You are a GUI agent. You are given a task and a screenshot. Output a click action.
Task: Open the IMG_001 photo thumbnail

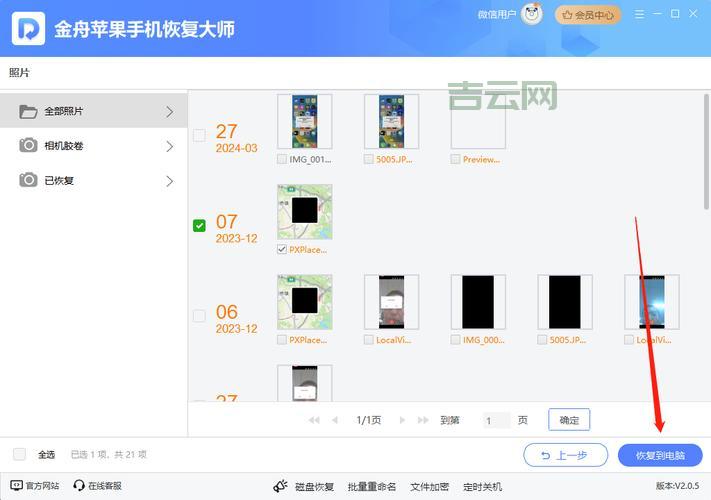coord(305,121)
